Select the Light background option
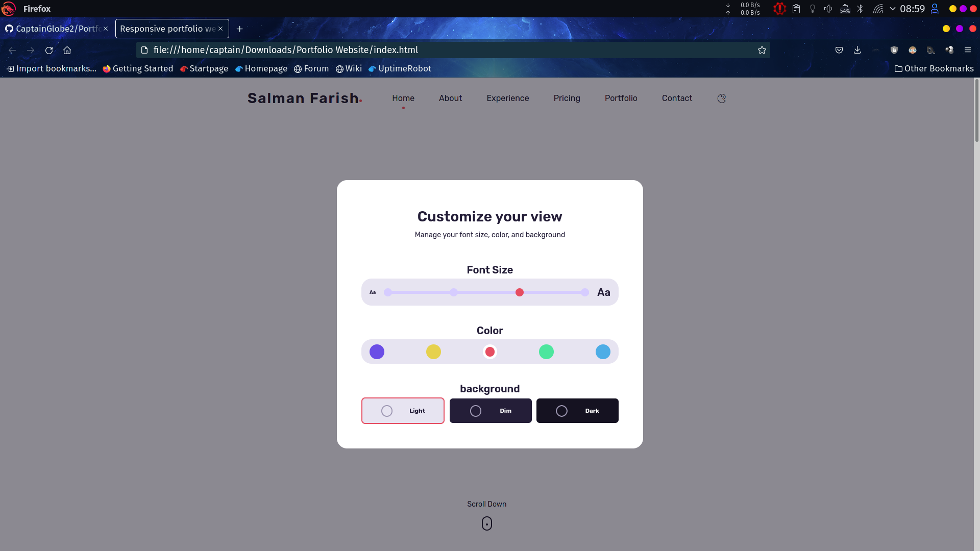The width and height of the screenshot is (980, 551). [403, 411]
